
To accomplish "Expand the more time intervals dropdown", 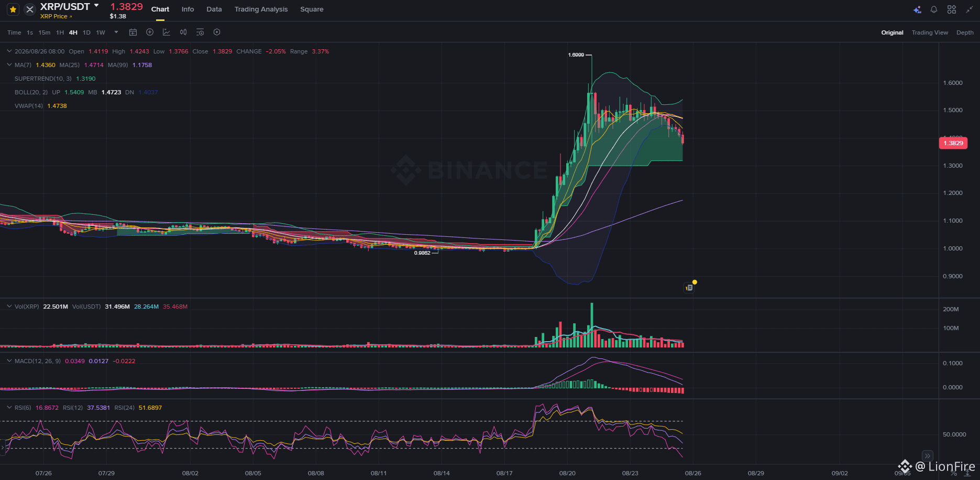I will pyautogui.click(x=116, y=32).
